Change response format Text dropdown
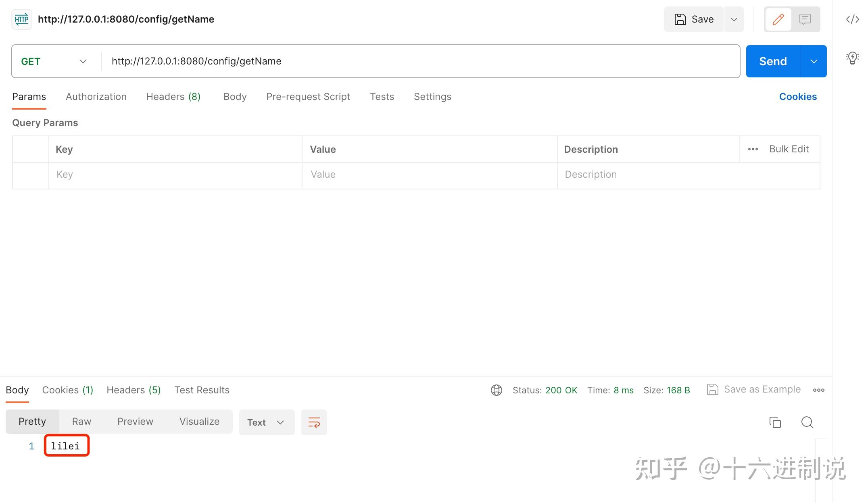 coord(266,422)
